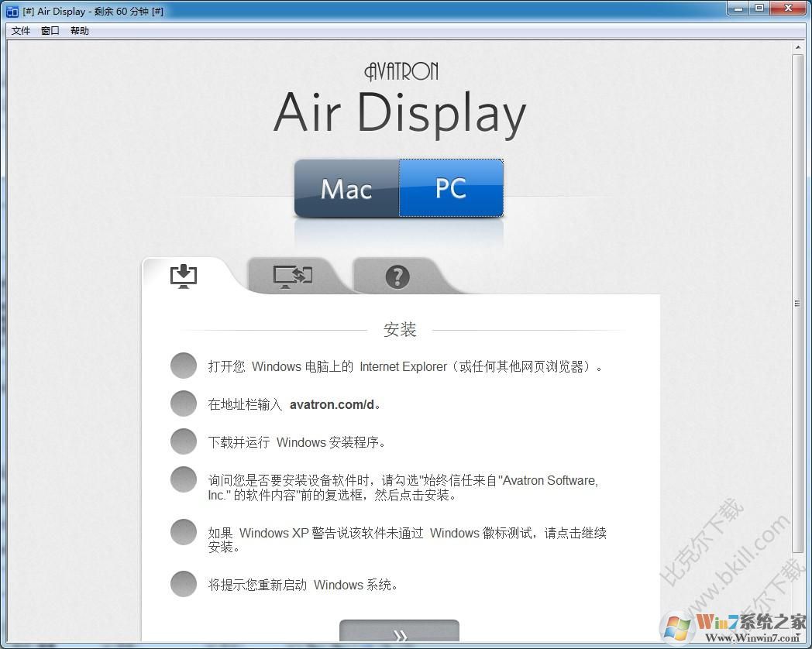Open the 窗口 menu
The width and height of the screenshot is (812, 649).
(x=50, y=30)
